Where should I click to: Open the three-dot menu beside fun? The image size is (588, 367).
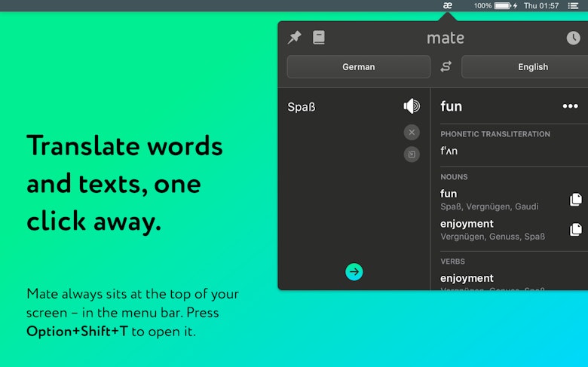[570, 106]
